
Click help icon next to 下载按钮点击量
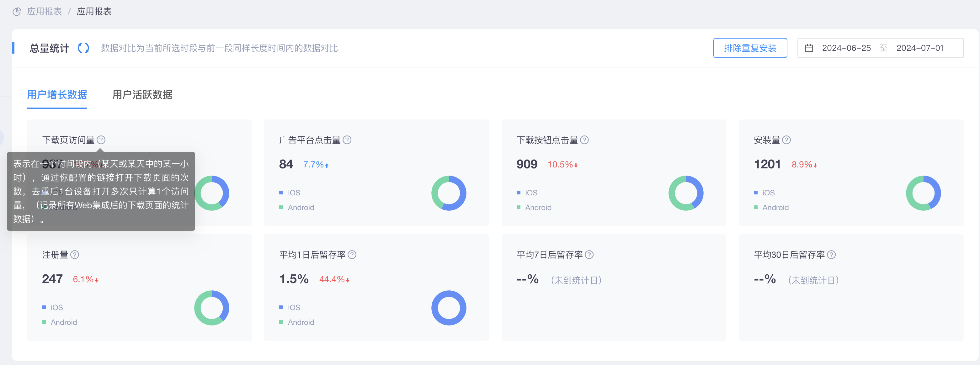coord(584,140)
